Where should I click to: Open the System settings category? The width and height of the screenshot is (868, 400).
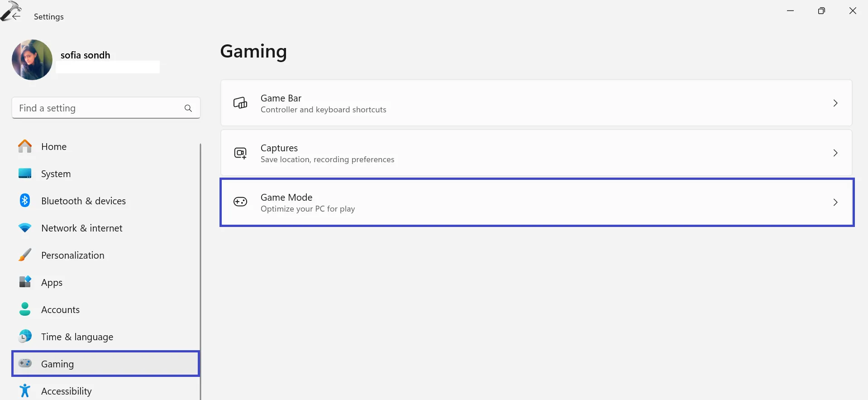click(x=56, y=174)
